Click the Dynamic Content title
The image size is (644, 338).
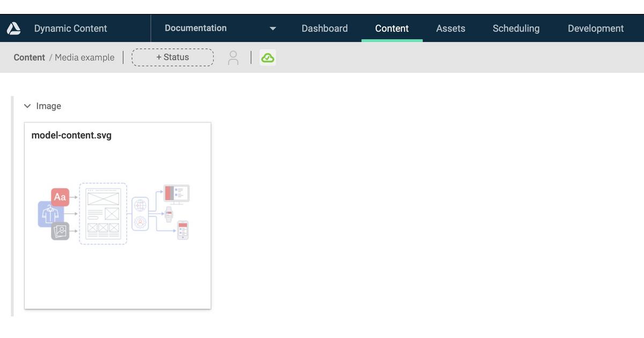tap(70, 28)
